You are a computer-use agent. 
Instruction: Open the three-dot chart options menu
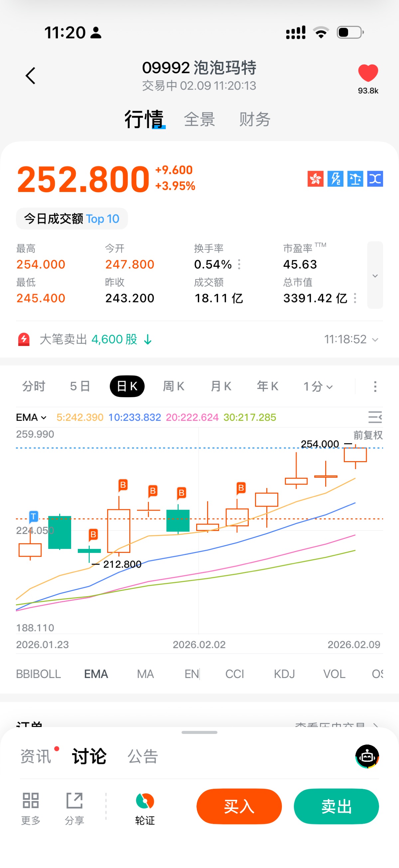coord(375,387)
